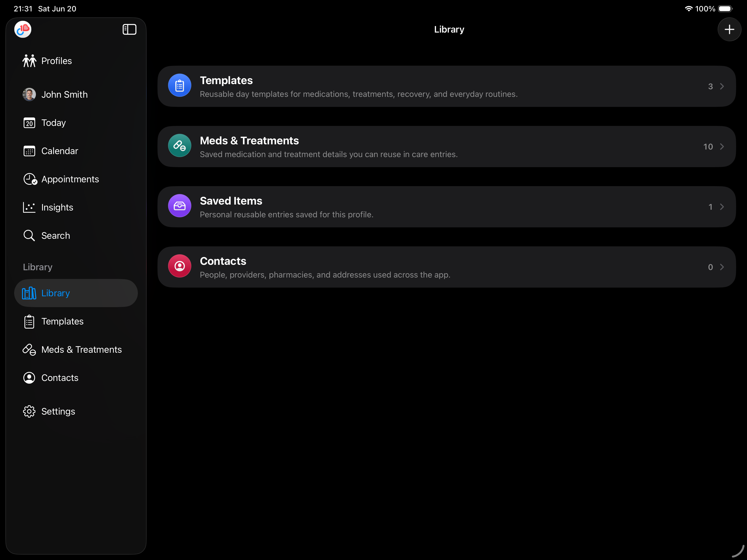Click the Contacts count '0'
The height and width of the screenshot is (560, 747).
pos(711,267)
